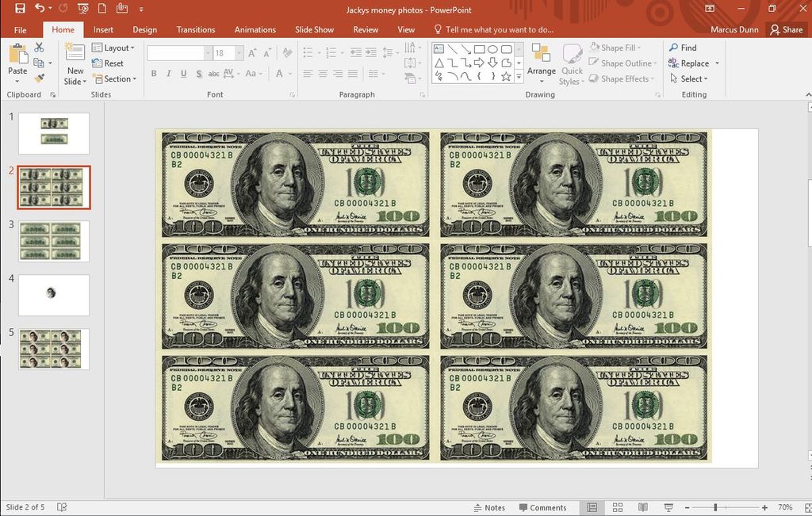Click the Arrange icon
This screenshot has width=812, height=516.
(x=541, y=53)
